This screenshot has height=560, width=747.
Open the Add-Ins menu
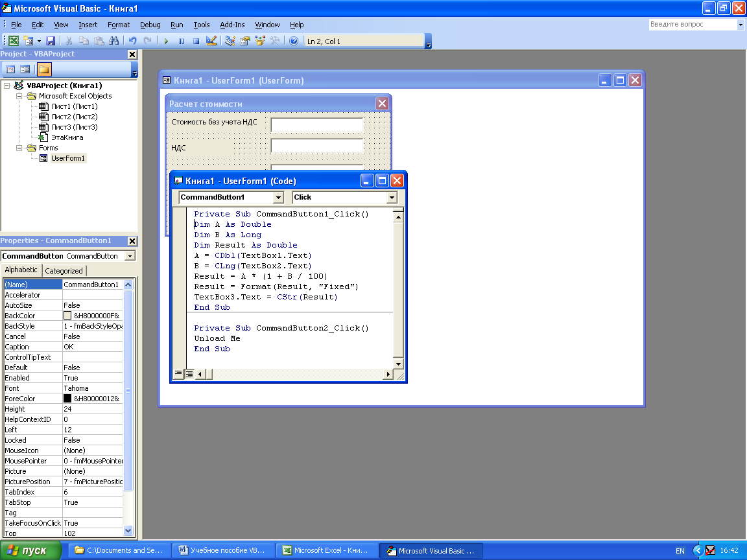[232, 25]
